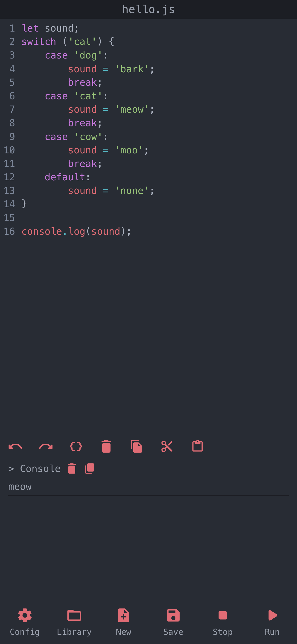Place cursor on console.log(sound) line
Screen dimensions: 297x644
pyautogui.click(x=76, y=231)
